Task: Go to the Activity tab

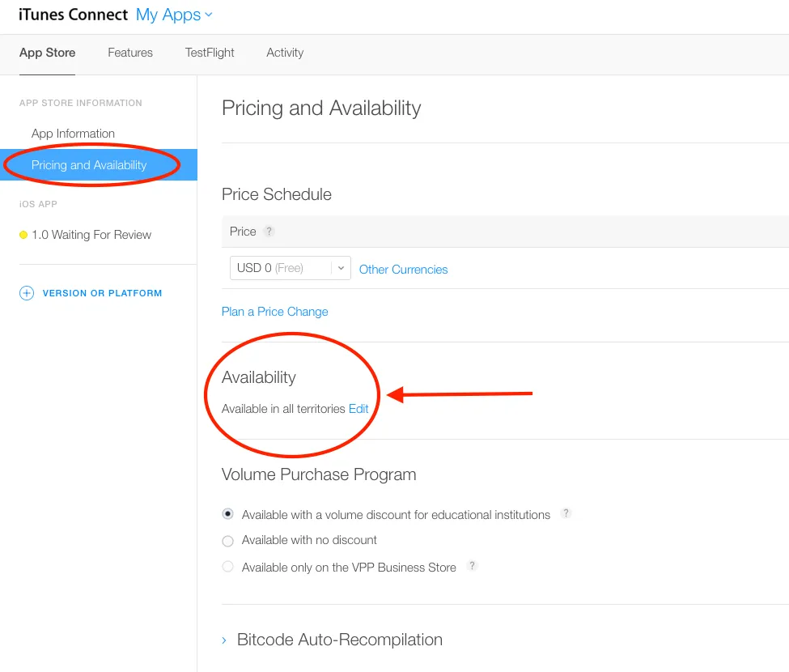Action: click(x=285, y=53)
